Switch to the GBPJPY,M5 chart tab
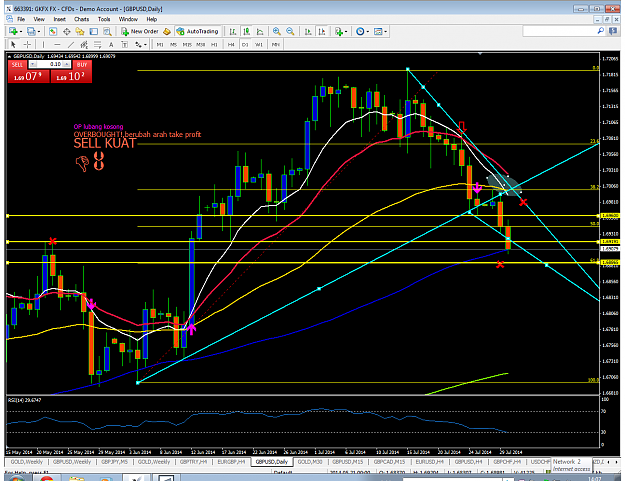 (114, 462)
